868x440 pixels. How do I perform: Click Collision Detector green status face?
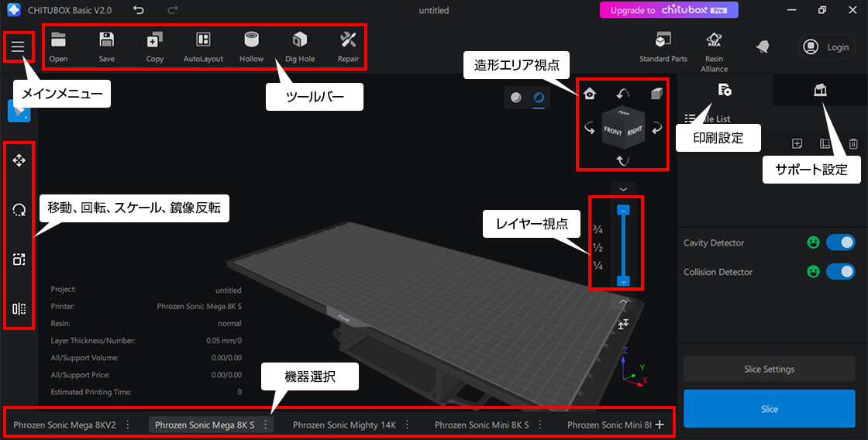pos(813,272)
